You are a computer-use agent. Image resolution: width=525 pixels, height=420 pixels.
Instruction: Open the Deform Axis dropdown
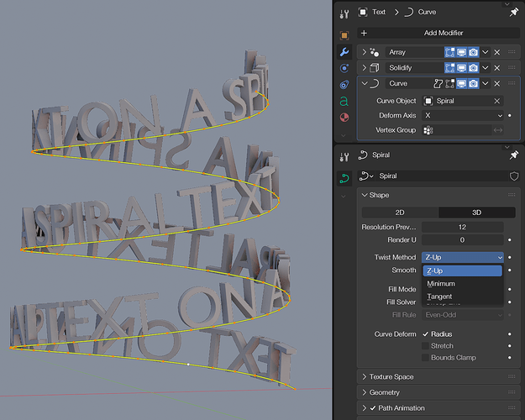[463, 116]
